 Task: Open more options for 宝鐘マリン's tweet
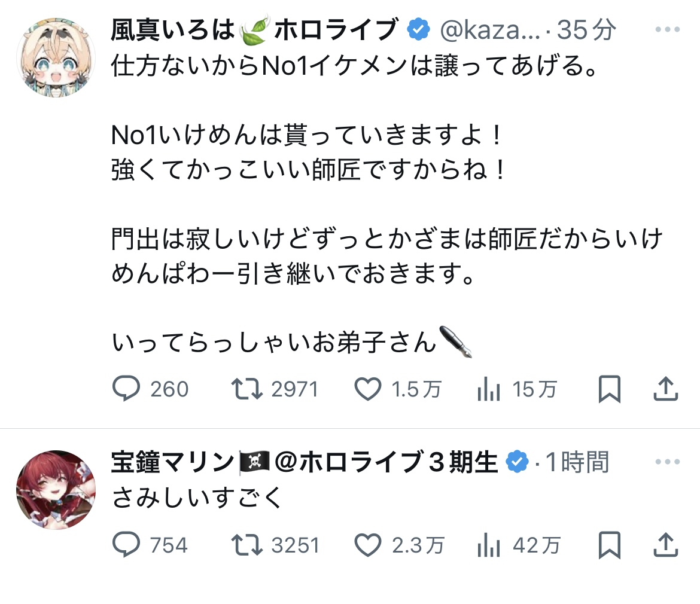tap(667, 462)
